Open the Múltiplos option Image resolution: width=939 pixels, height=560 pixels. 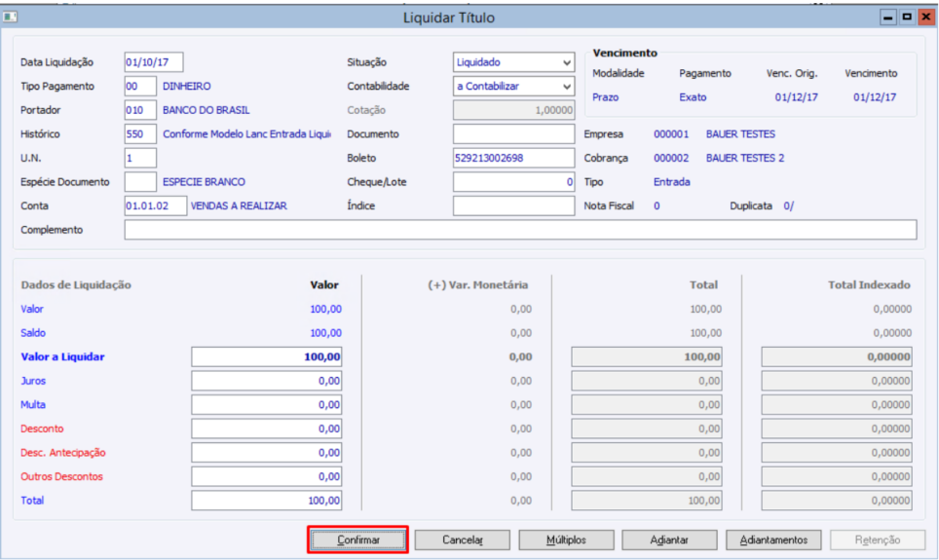pyautogui.click(x=566, y=540)
